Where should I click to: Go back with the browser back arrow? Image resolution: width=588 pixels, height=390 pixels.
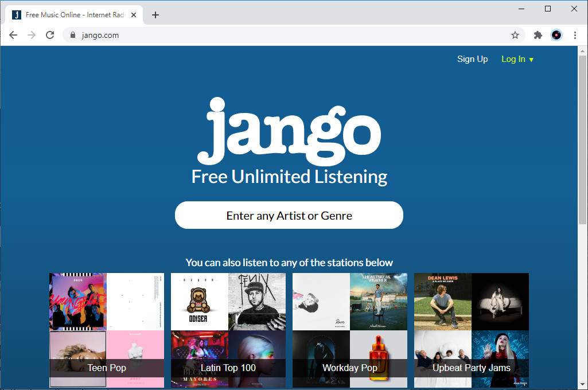[x=13, y=35]
